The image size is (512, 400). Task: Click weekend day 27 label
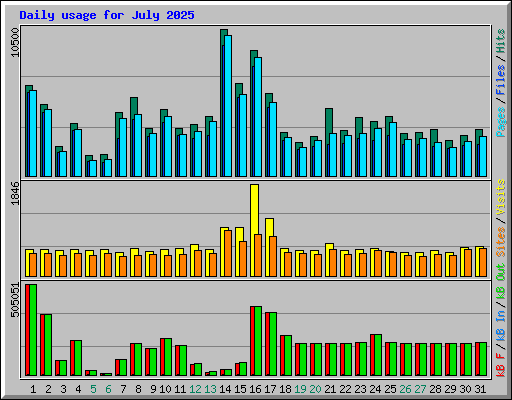tap(420, 389)
